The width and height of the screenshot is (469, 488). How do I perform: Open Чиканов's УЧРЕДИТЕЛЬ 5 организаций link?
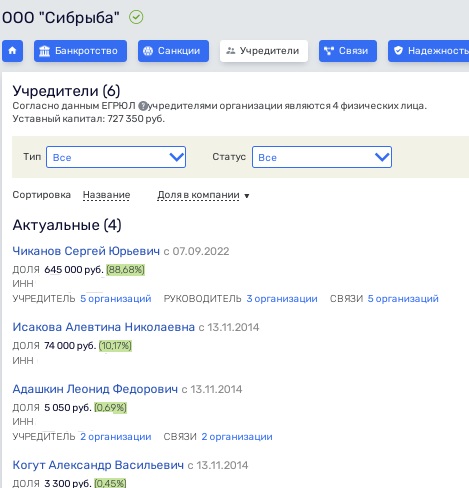coord(116,298)
